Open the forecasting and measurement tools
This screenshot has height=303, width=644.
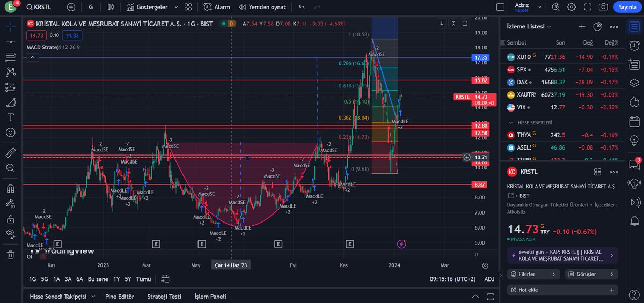click(x=10, y=87)
